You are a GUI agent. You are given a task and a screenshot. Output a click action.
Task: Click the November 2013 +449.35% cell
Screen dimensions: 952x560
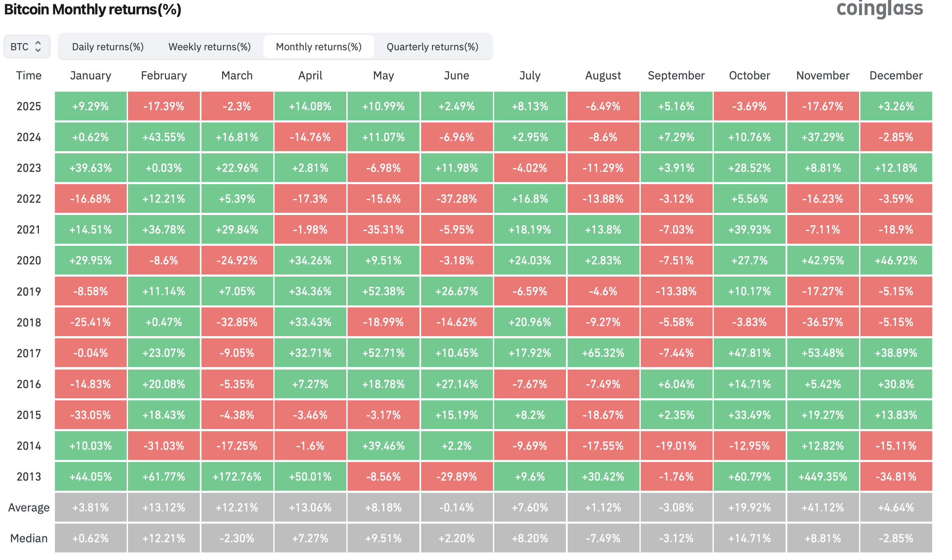[x=823, y=477]
